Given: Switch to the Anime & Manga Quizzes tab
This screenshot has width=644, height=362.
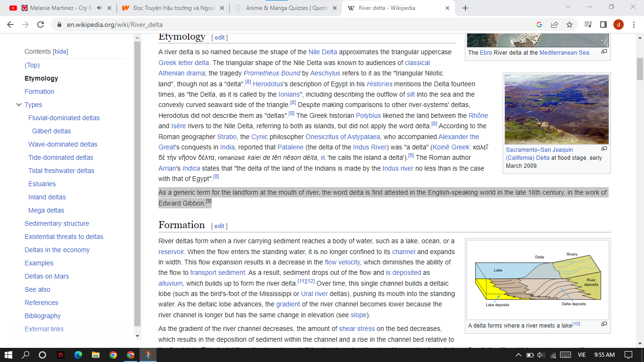Looking at the screenshot, I should click(x=286, y=8).
